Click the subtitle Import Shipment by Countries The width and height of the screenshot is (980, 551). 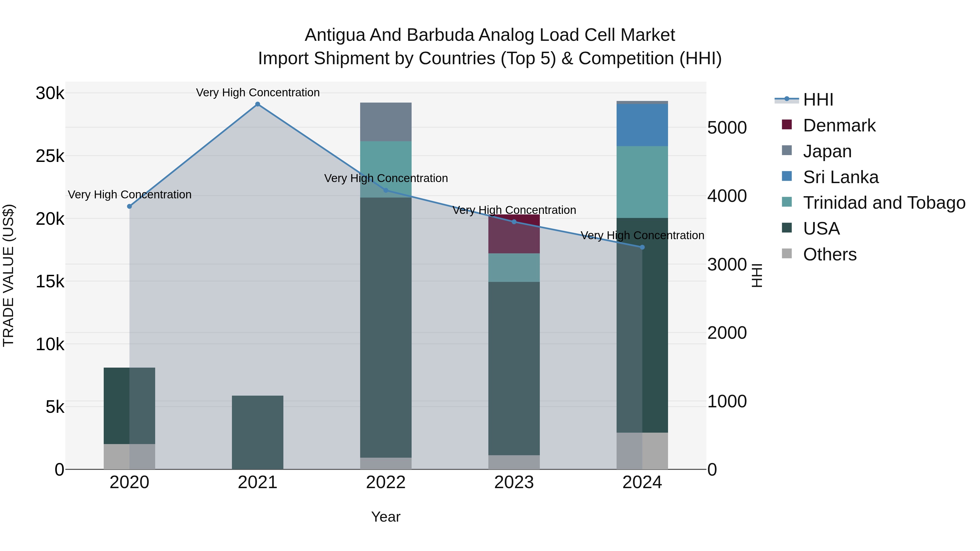[x=490, y=59]
